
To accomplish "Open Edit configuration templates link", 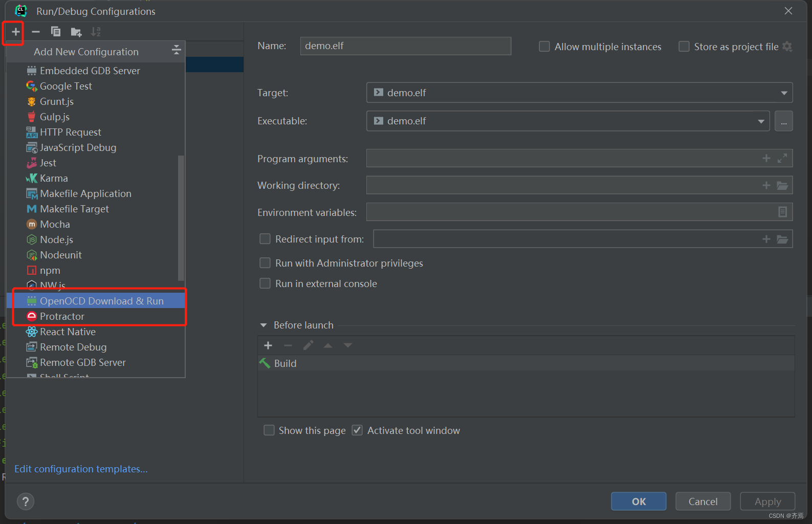I will click(x=81, y=469).
